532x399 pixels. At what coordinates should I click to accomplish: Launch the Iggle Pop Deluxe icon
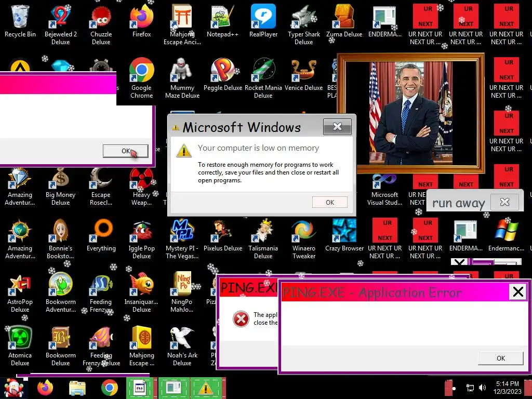pos(141,239)
